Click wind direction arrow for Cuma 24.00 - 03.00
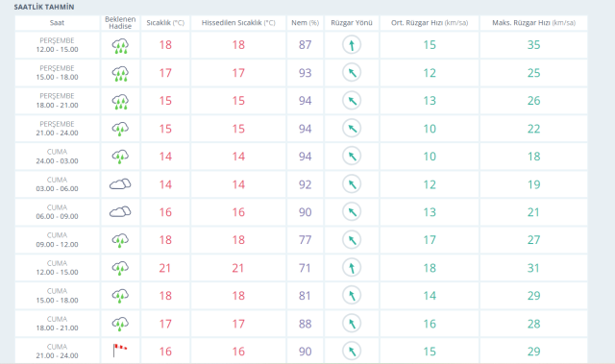 [x=352, y=156]
